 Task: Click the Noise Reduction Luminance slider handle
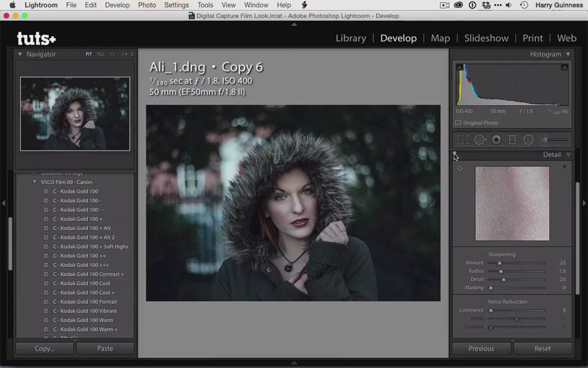[x=490, y=310]
